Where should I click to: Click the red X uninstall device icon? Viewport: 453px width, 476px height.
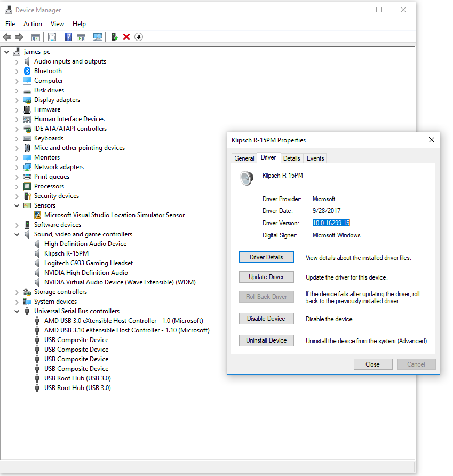coord(126,37)
